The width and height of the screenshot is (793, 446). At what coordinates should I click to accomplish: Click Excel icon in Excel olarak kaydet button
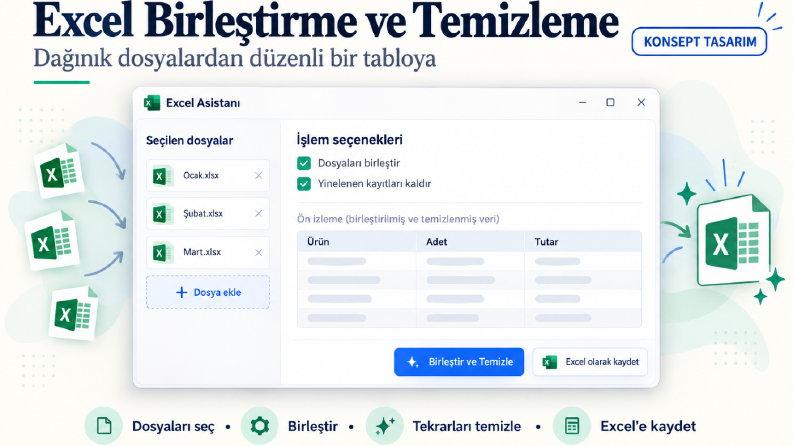(x=549, y=362)
